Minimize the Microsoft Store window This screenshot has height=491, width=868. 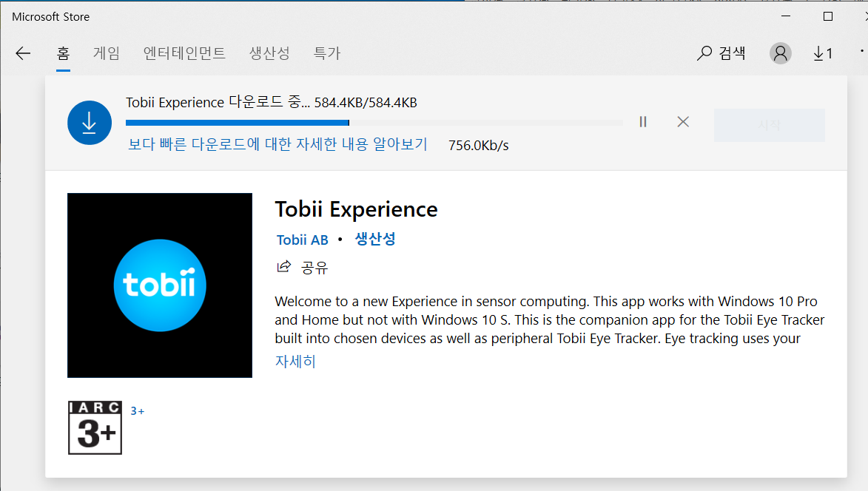point(786,16)
